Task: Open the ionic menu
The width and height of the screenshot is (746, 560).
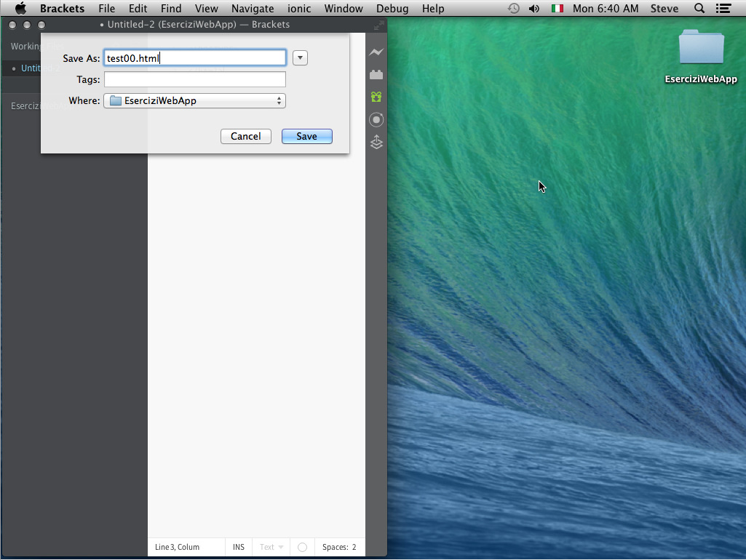Action: pos(299,8)
